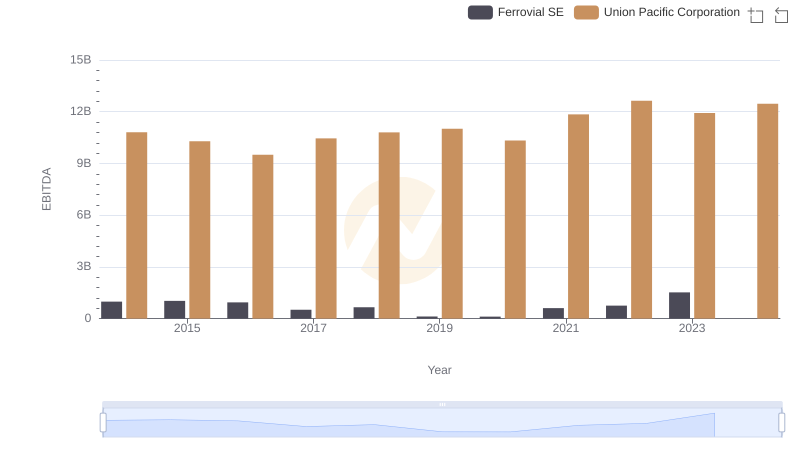The image size is (800, 461).
Task: Click the Year x-axis title
Action: coord(439,370)
